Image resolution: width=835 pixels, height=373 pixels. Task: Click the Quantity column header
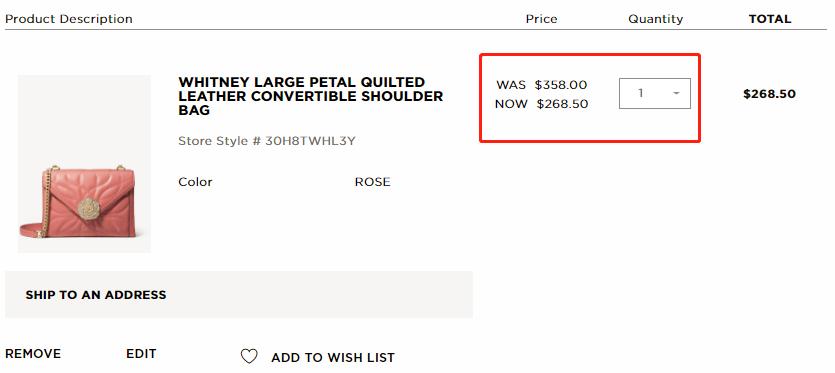(656, 19)
